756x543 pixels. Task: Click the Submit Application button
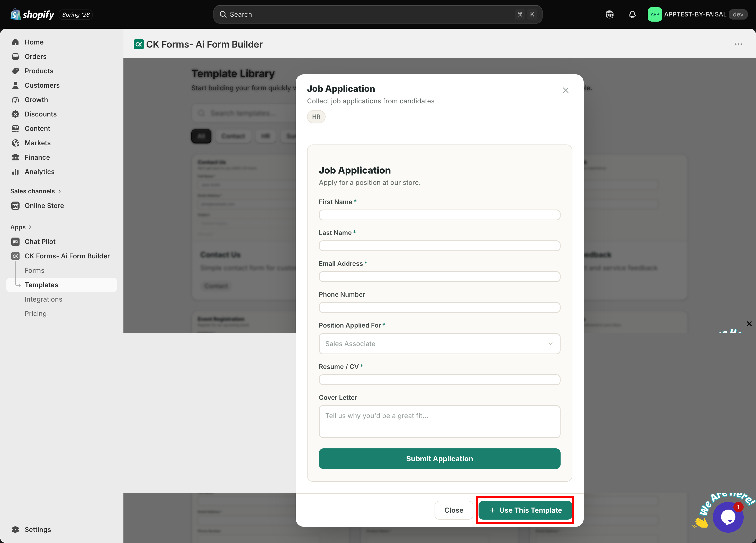tap(439, 458)
